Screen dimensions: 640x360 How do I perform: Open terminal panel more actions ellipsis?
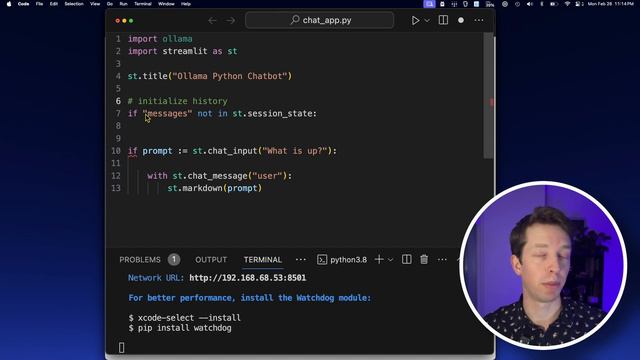pos(442,260)
